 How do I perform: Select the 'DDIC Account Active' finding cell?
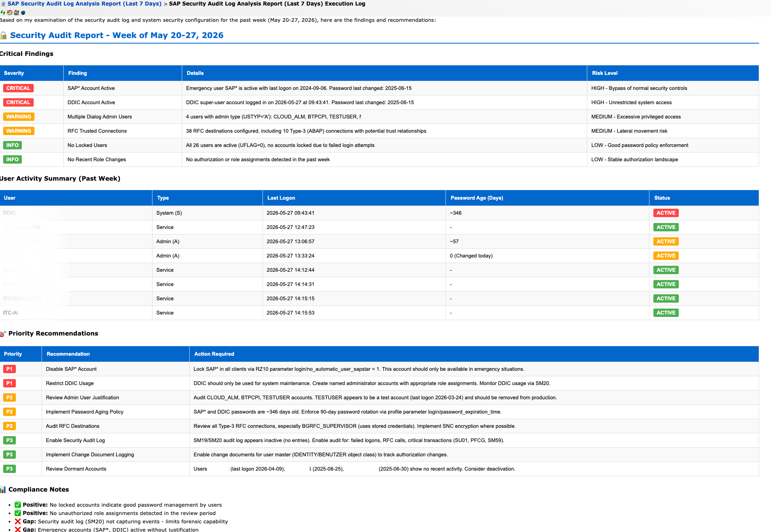(123, 103)
